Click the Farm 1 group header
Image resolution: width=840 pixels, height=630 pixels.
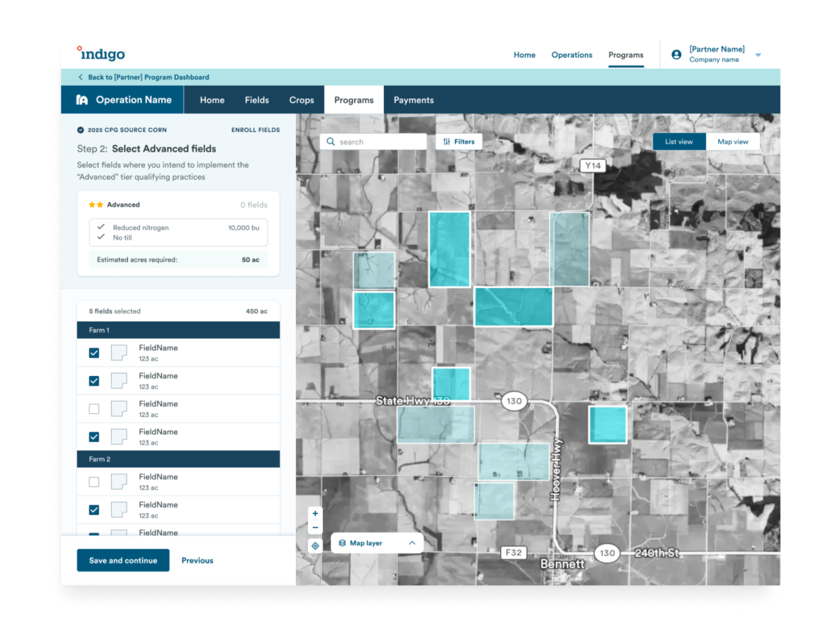[178, 330]
